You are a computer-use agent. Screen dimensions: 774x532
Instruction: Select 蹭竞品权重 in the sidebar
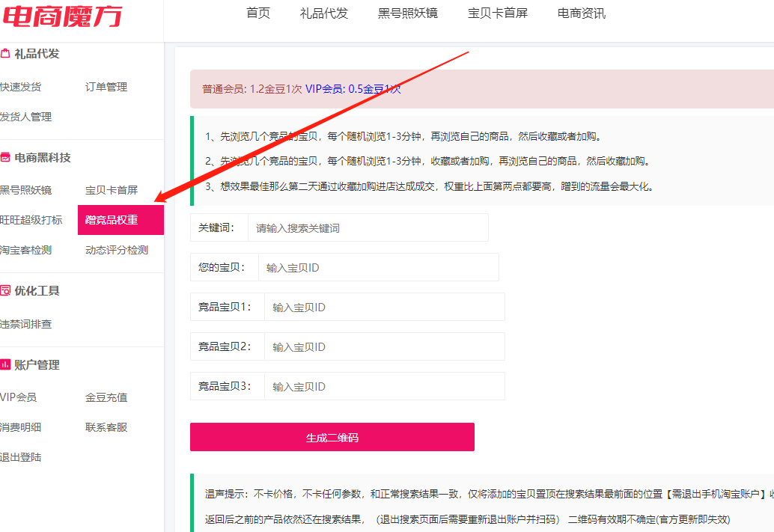pyautogui.click(x=112, y=220)
